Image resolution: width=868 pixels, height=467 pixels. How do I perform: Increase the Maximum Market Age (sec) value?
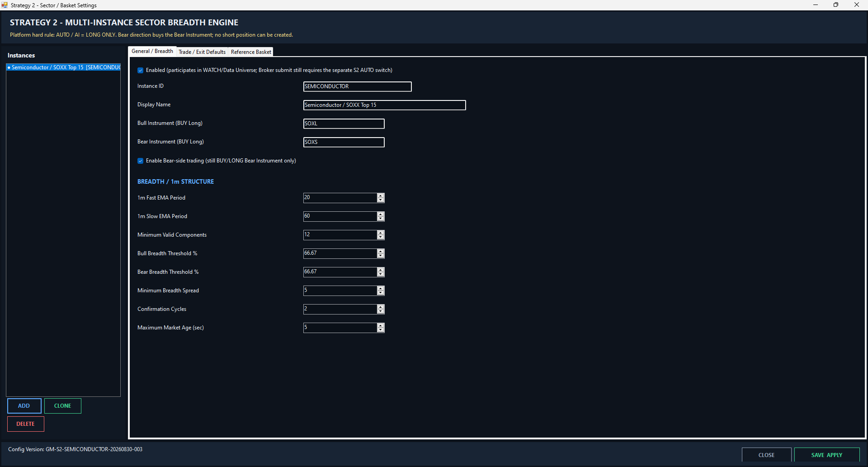point(381,325)
